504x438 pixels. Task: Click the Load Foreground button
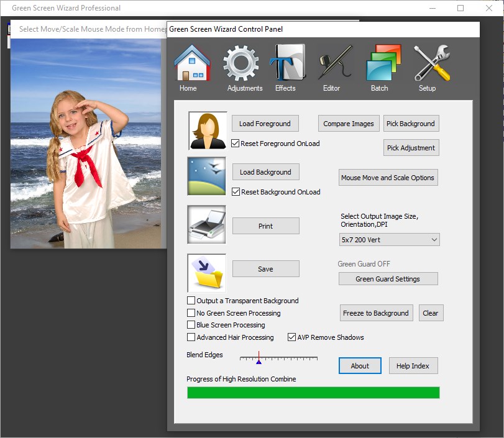click(x=265, y=123)
